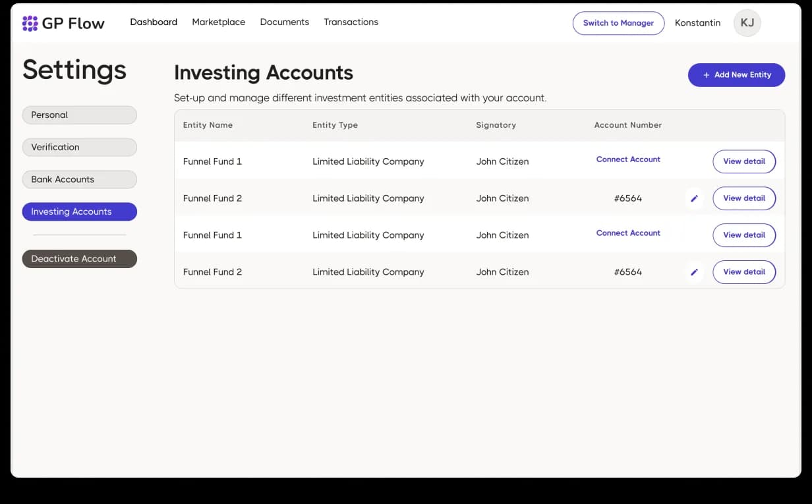Click Connect Account in the first table row
This screenshot has height=504, width=812.
(628, 159)
